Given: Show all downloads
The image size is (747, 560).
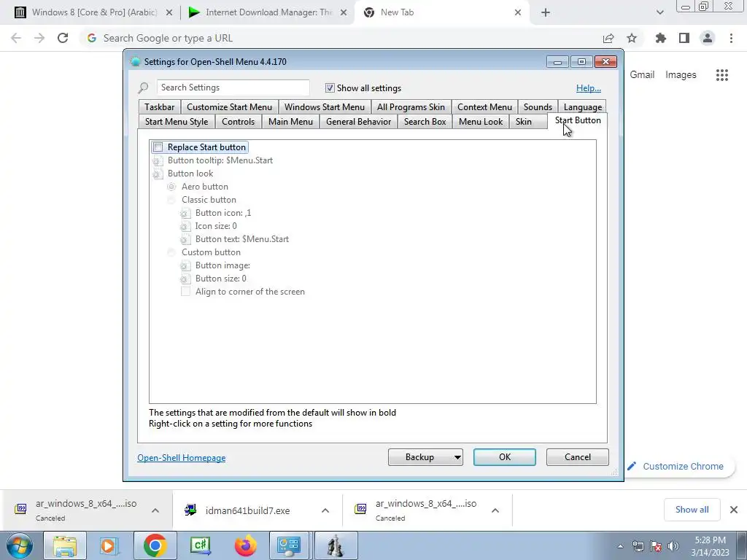Looking at the screenshot, I should 692,510.
